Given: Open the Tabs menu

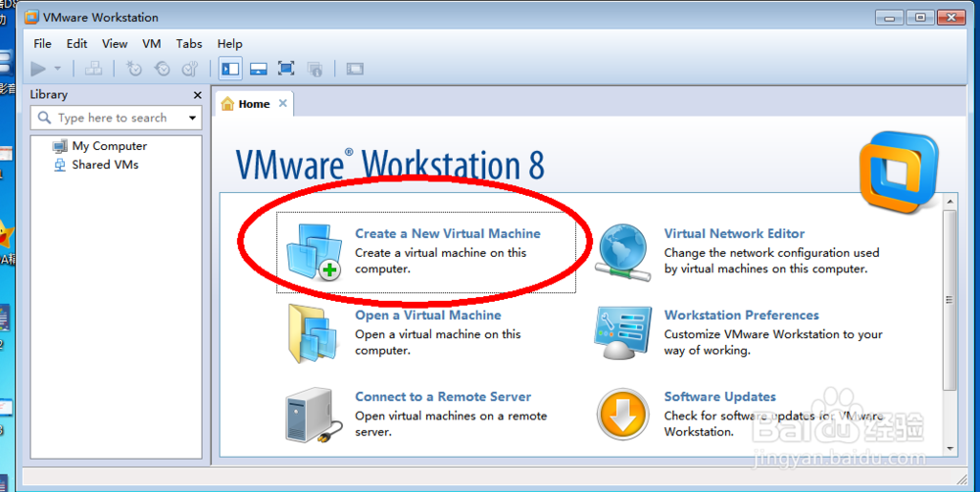Looking at the screenshot, I should [x=189, y=44].
